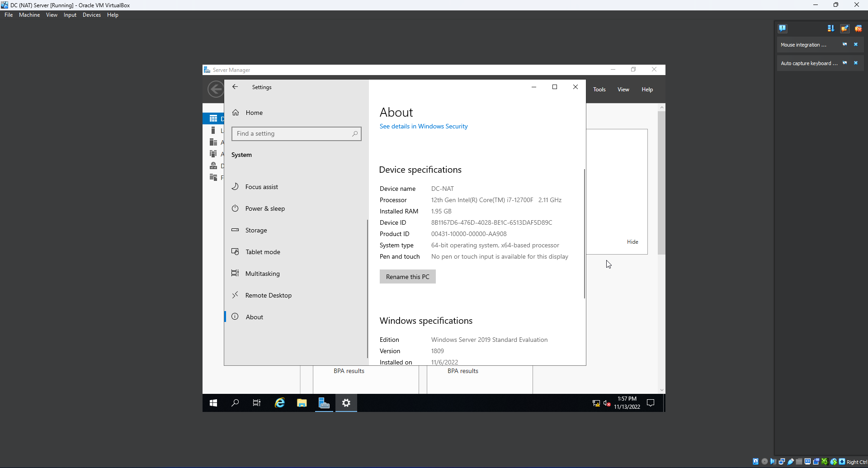868x468 pixels.
Task: Switch to Server Manager on the taskbar
Action: click(324, 403)
